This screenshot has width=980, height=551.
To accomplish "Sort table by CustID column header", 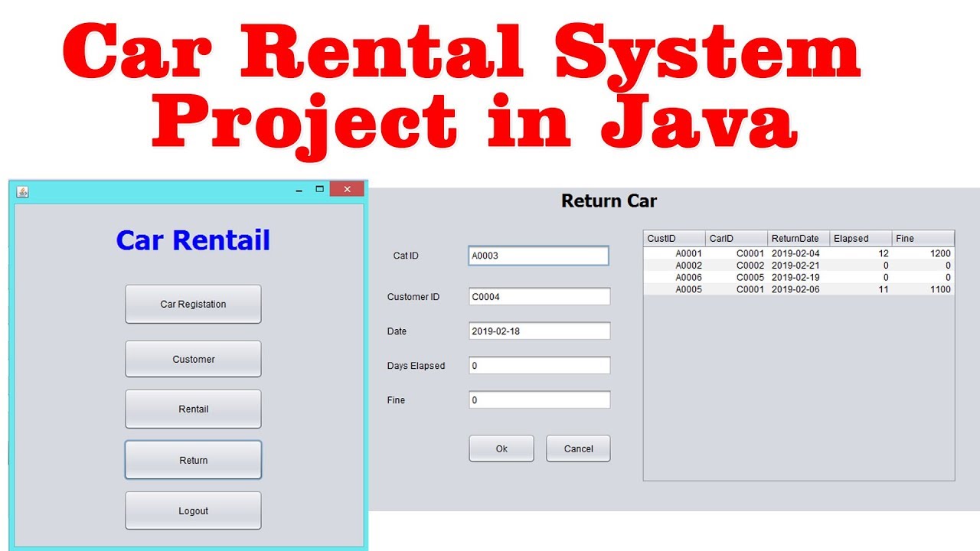I will pyautogui.click(x=675, y=238).
